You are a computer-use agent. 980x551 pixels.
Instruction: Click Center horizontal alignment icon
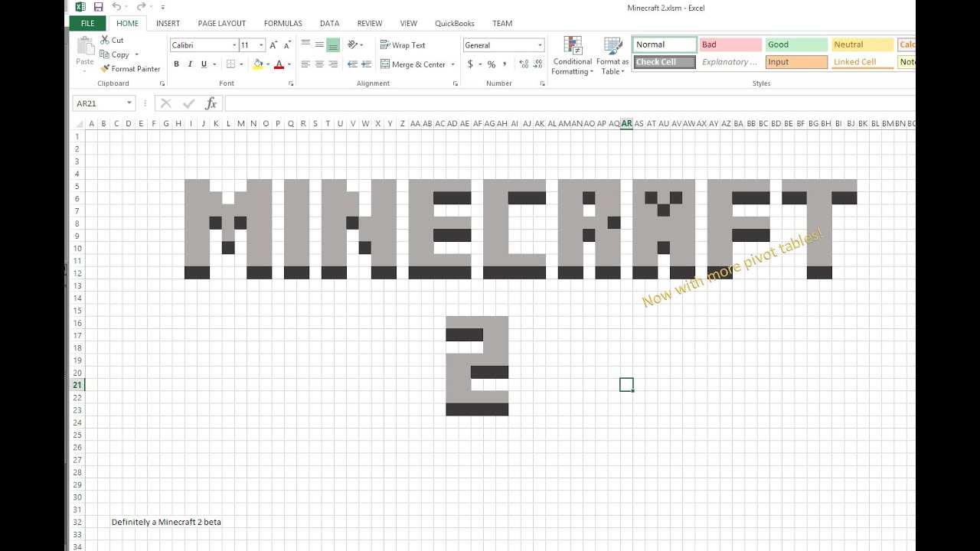click(319, 64)
